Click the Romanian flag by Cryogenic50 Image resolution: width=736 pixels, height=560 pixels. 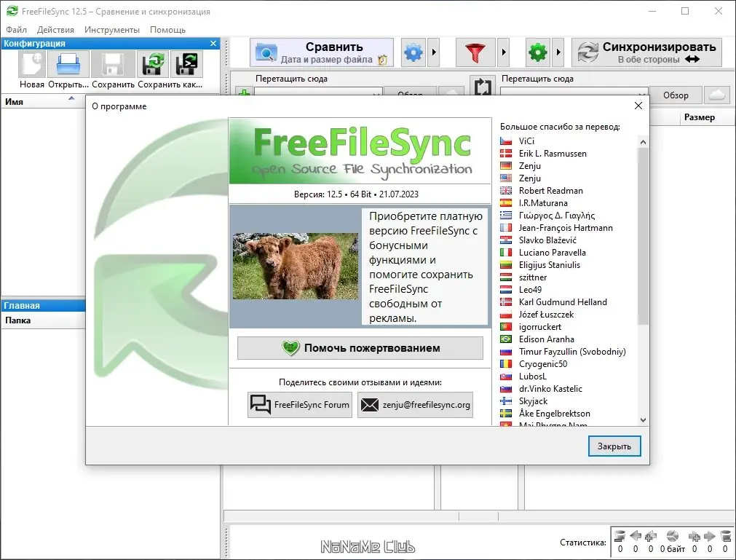pyautogui.click(x=505, y=364)
